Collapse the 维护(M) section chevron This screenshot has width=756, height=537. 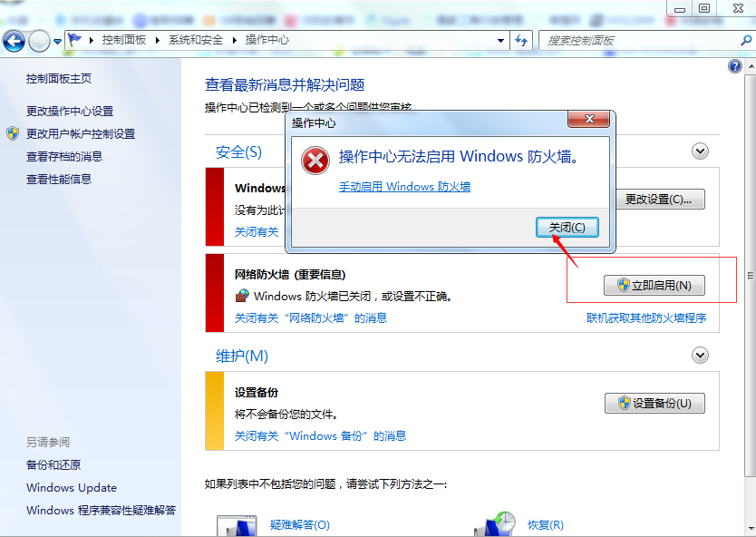pyautogui.click(x=700, y=356)
